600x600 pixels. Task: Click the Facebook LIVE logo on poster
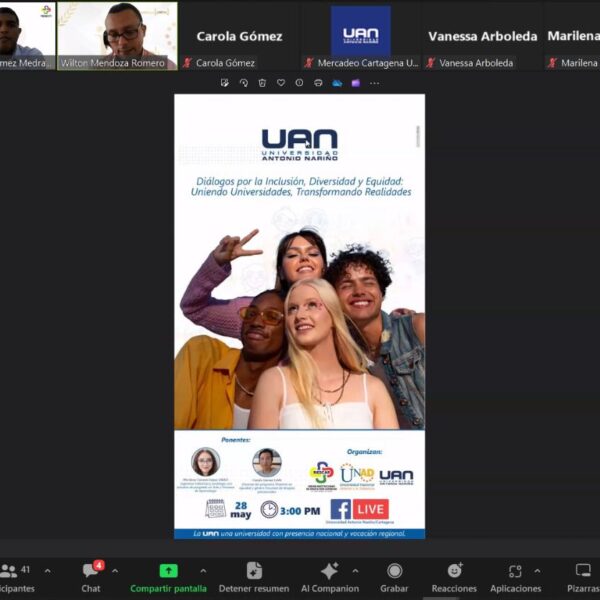point(360,509)
